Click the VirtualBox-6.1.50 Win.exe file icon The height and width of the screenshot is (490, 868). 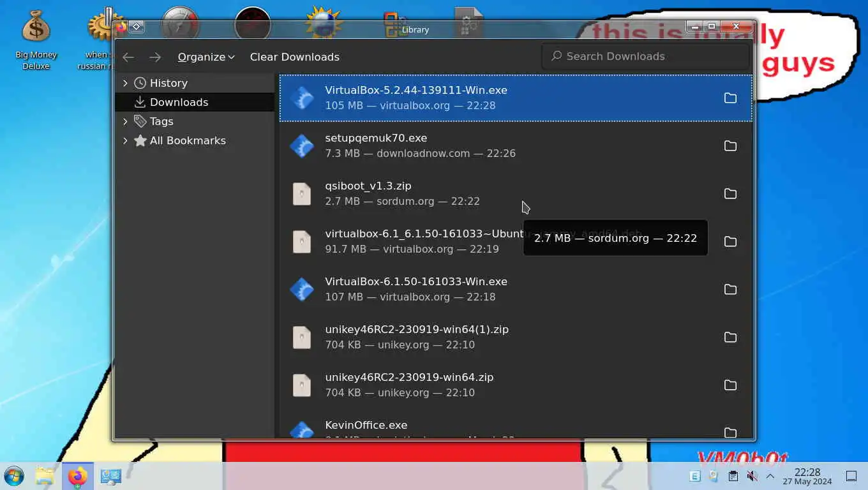[x=302, y=289]
